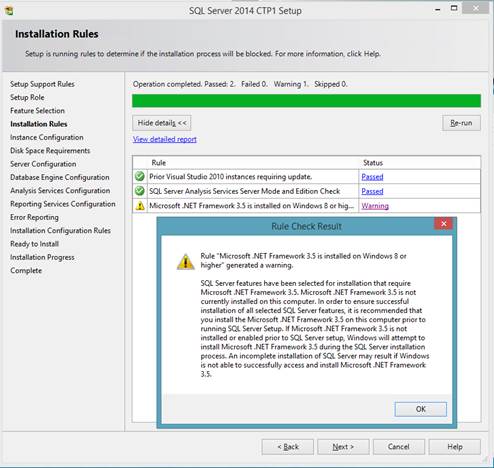Click the SQL Server setup title bar icon
The height and width of the screenshot is (468, 494).
9,11
